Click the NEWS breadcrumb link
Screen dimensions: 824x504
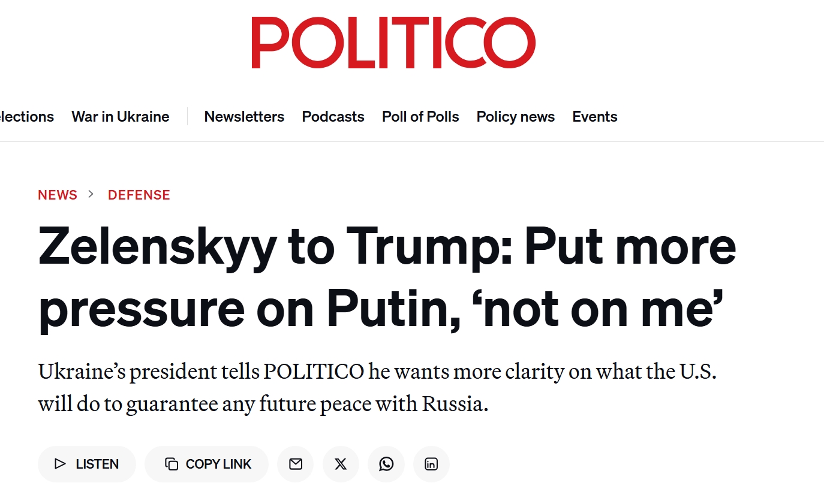(x=58, y=195)
